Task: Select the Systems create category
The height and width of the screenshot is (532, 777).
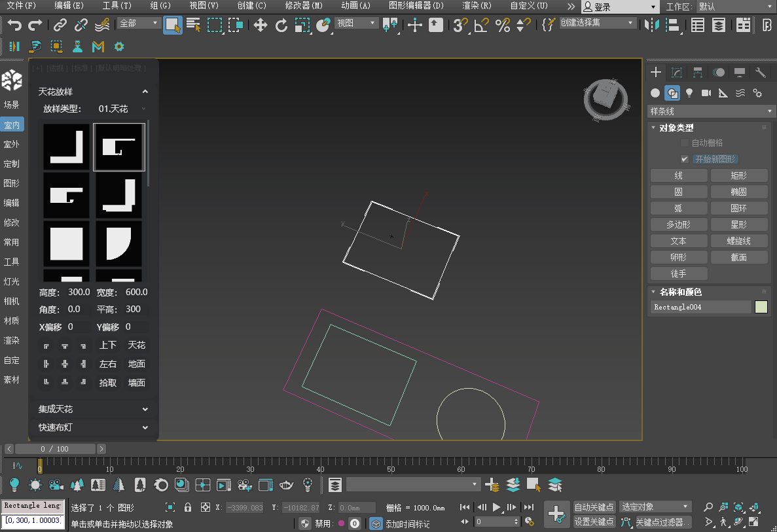Action: 757,93
